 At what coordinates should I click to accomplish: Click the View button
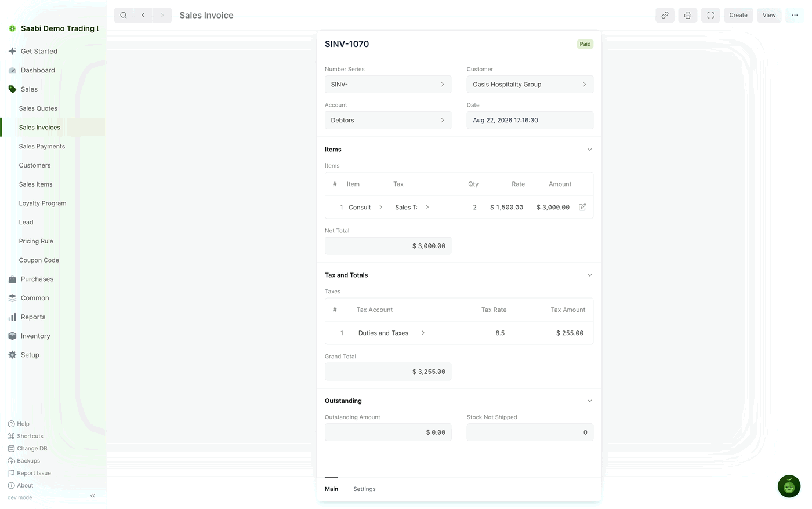click(769, 15)
